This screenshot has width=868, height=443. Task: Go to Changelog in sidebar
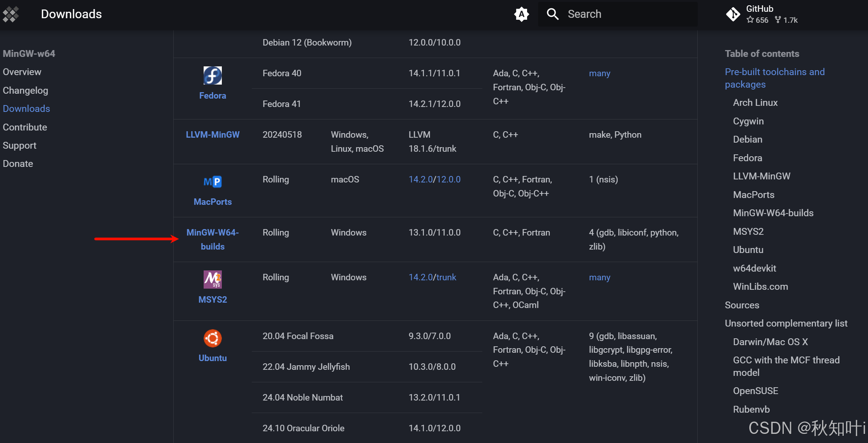[x=25, y=90]
